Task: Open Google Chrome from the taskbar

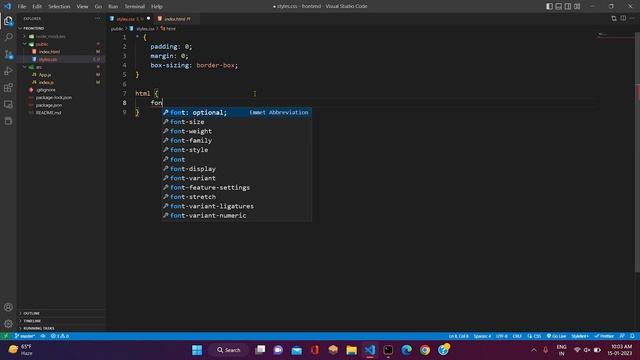Action: coord(425,350)
